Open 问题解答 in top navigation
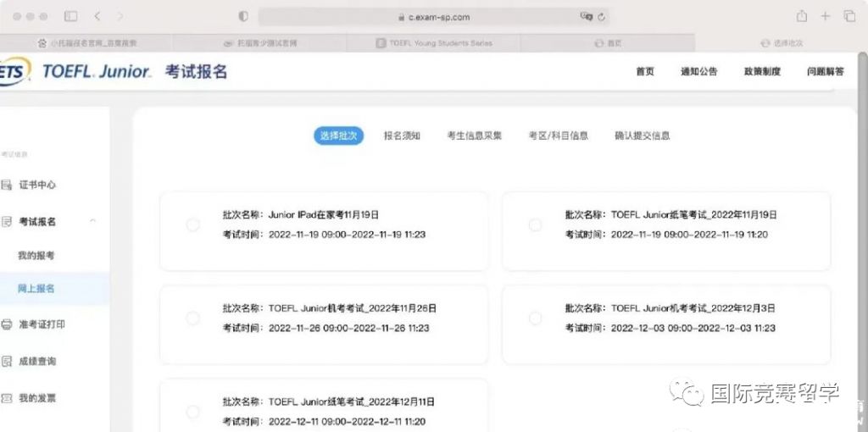868x432 pixels. point(826,71)
